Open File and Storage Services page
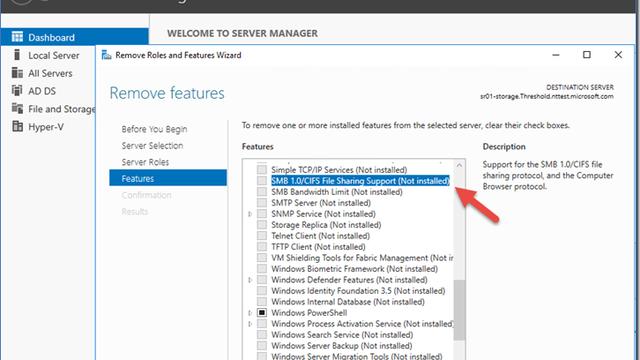This screenshot has width=640, height=360. (x=61, y=109)
